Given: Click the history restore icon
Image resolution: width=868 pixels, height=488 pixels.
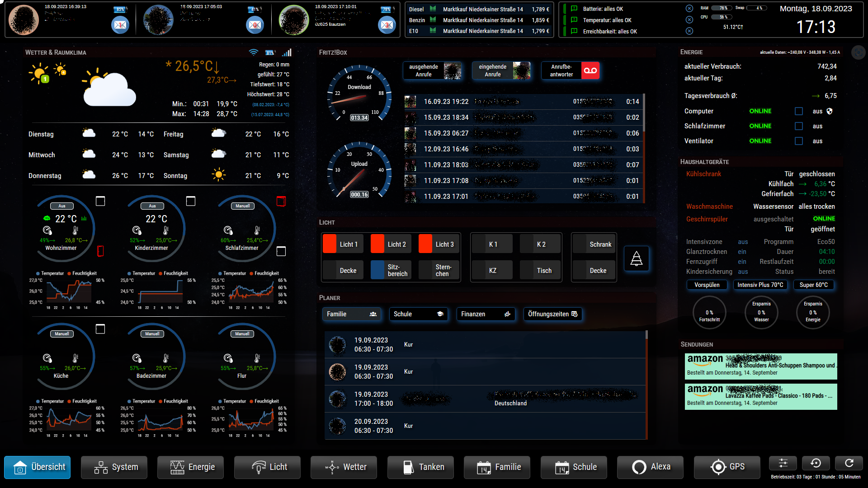Looking at the screenshot, I should pyautogui.click(x=816, y=463).
